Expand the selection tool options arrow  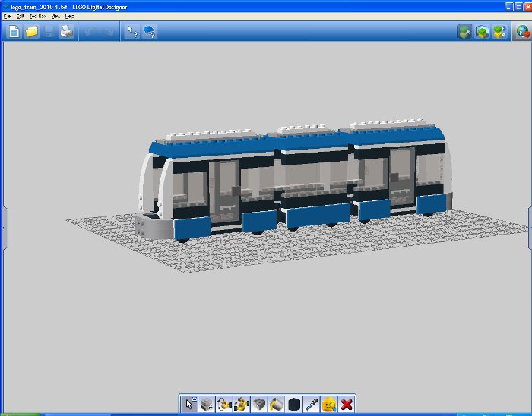tap(195, 399)
